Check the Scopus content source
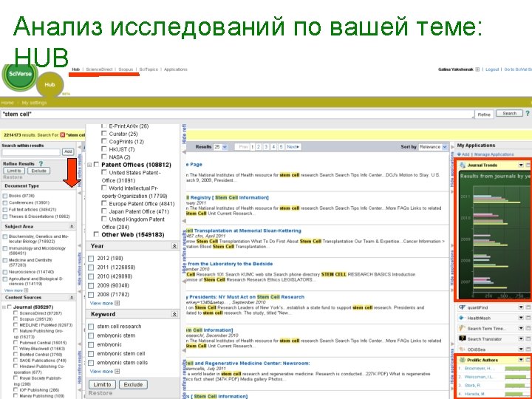532x399 pixels. pos(16,319)
